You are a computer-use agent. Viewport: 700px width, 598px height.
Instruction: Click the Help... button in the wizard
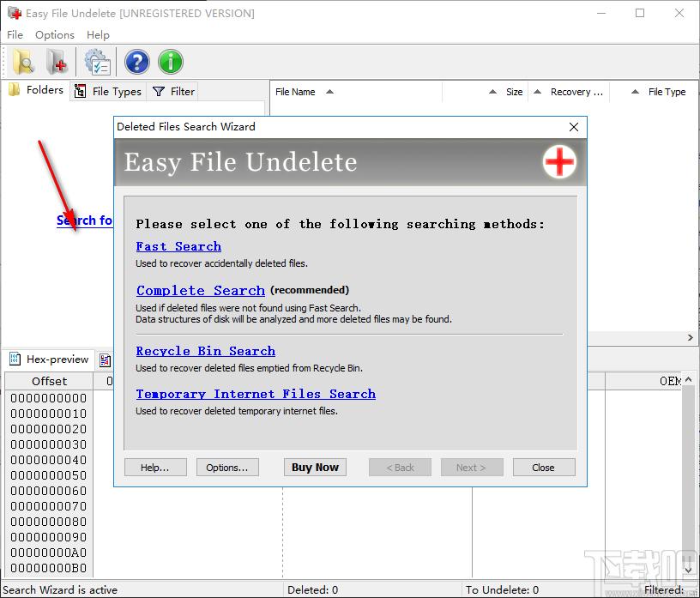[155, 467]
